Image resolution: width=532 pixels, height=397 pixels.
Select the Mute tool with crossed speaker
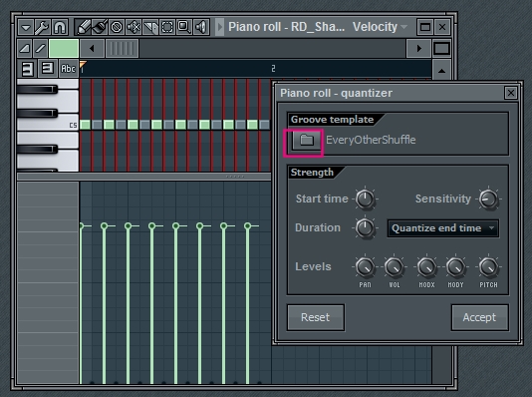point(133,27)
